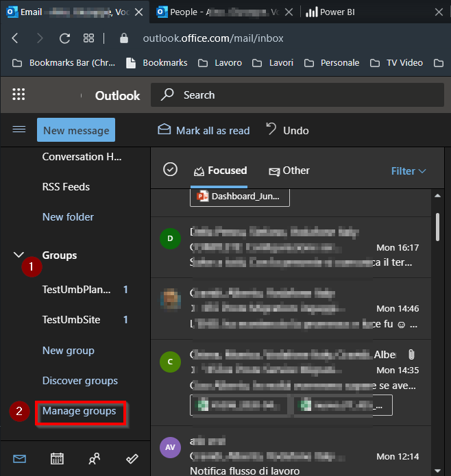Click the photo avatar on Mon 14:46 email
This screenshot has width=451, height=476.
click(x=171, y=299)
